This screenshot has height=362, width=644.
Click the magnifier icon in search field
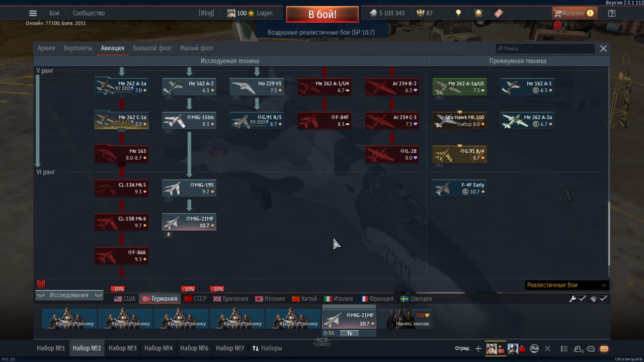click(500, 49)
